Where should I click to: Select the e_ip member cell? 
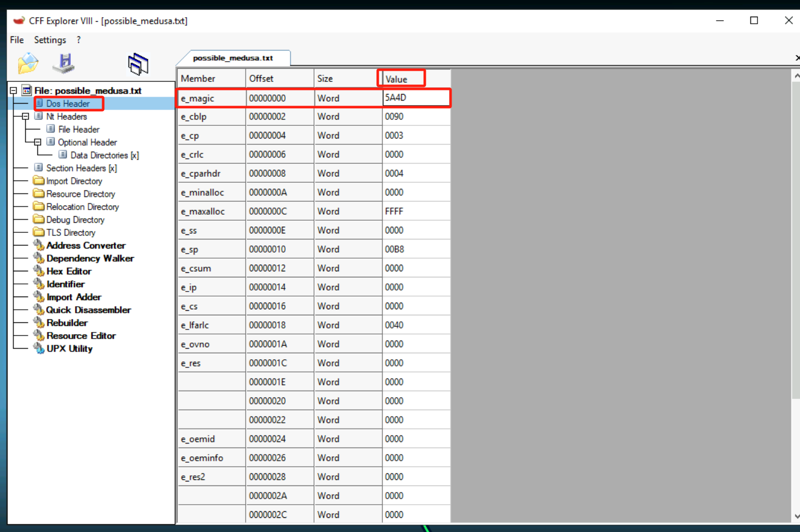(211, 287)
